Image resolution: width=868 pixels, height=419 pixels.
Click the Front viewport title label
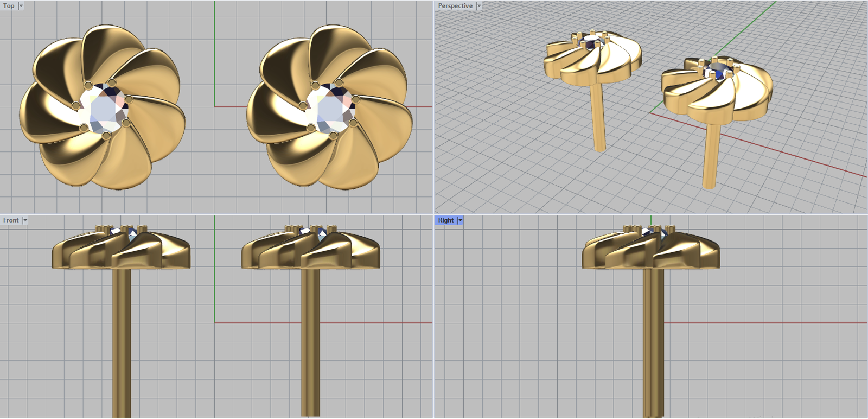pos(10,220)
